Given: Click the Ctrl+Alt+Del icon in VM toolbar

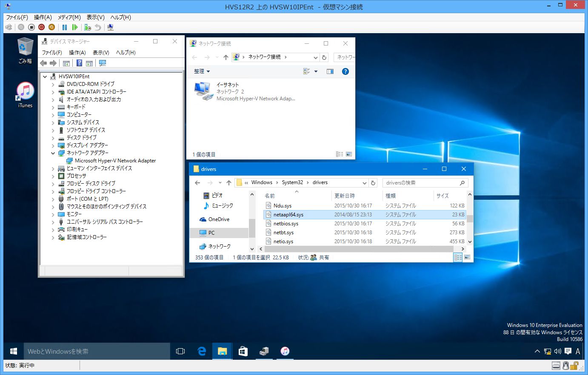Looking at the screenshot, I should point(9,27).
